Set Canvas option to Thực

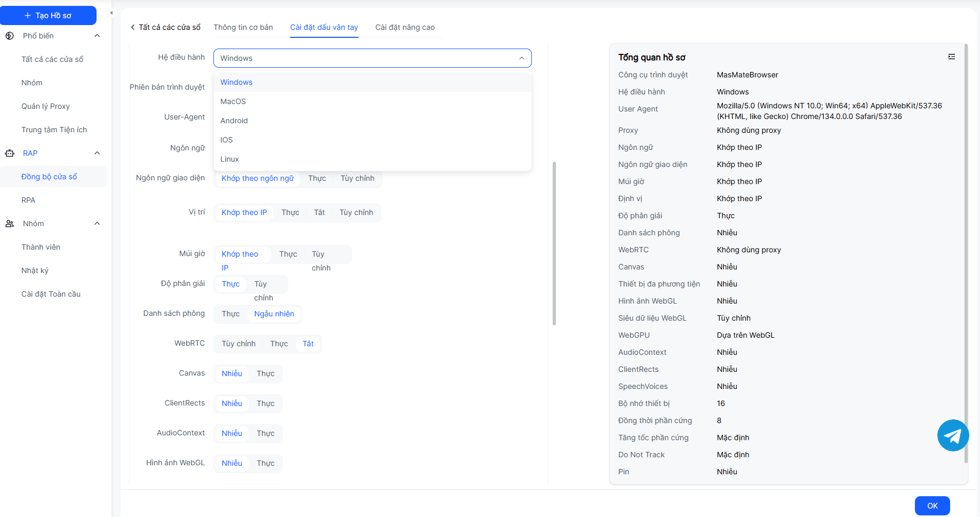[265, 373]
